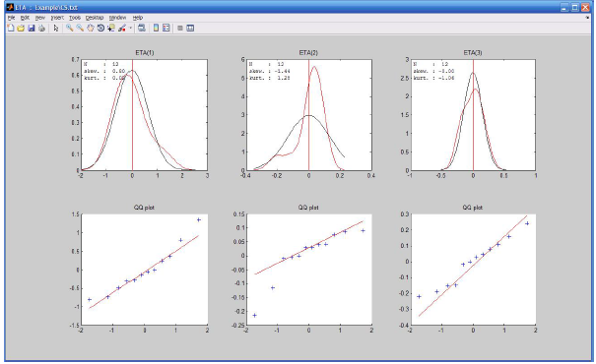
Task: Hide plot tools with the toolbar icon
Action: [180, 28]
